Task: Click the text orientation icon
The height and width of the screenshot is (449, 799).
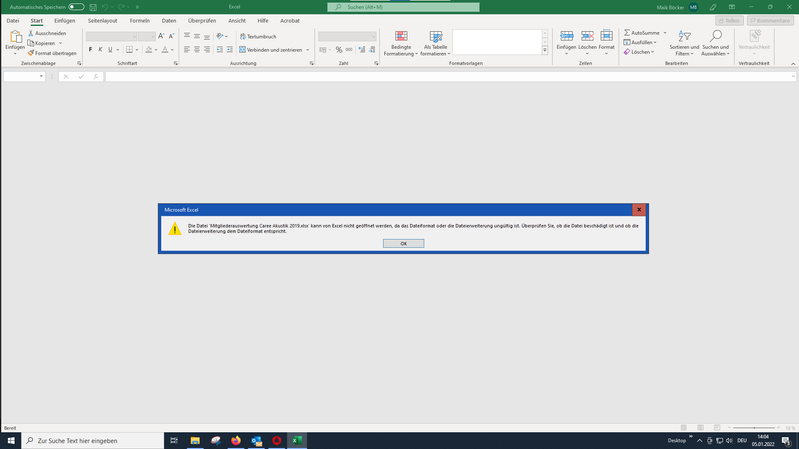Action: pyautogui.click(x=220, y=36)
